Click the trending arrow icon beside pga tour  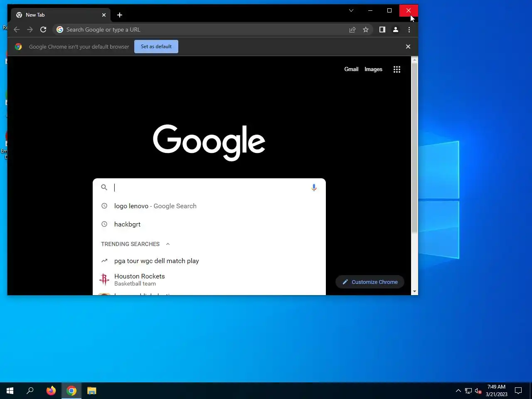104,261
